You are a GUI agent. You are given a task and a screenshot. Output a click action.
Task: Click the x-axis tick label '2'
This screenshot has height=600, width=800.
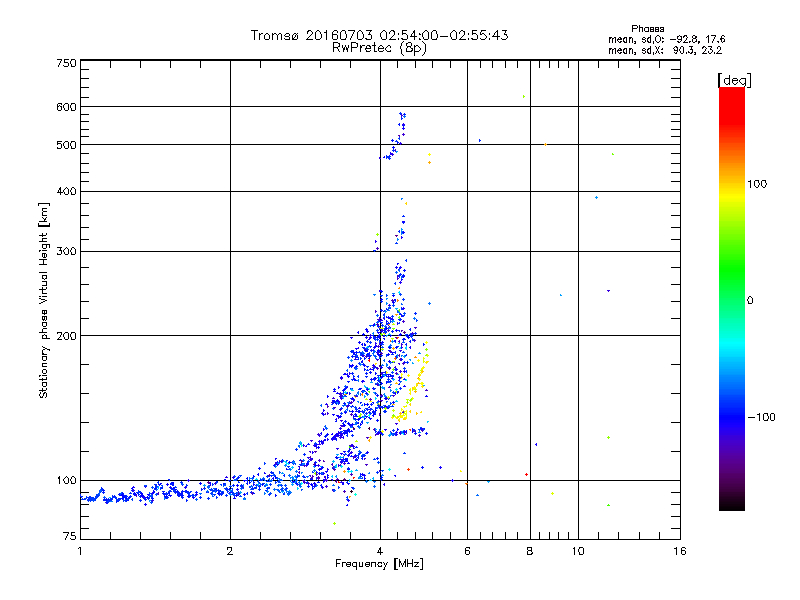click(230, 551)
